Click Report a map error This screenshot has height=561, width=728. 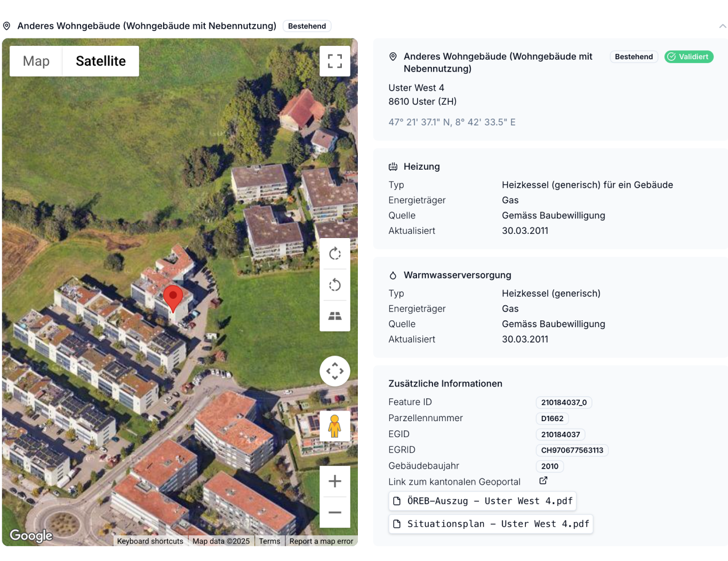(x=321, y=541)
